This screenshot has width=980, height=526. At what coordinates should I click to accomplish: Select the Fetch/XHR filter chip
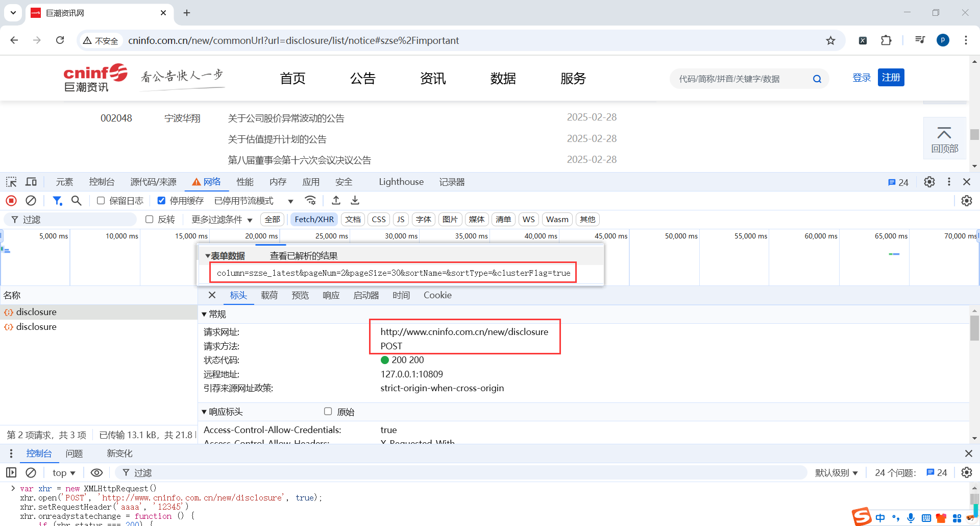coord(314,219)
